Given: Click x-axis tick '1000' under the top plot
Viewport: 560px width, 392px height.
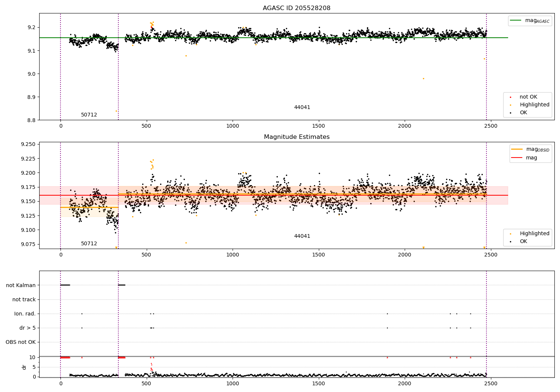Looking at the screenshot, I should [x=233, y=126].
